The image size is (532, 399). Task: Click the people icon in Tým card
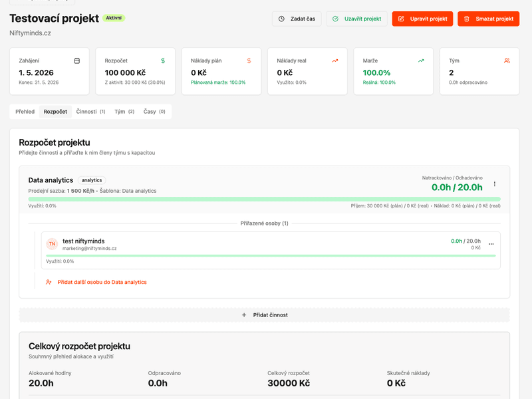(x=507, y=61)
